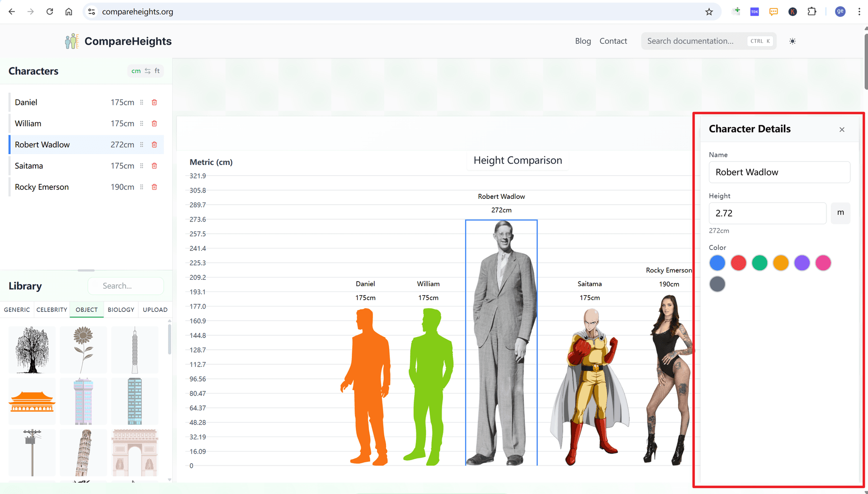
Task: Switch to the CELEBRITY library tab
Action: point(52,310)
